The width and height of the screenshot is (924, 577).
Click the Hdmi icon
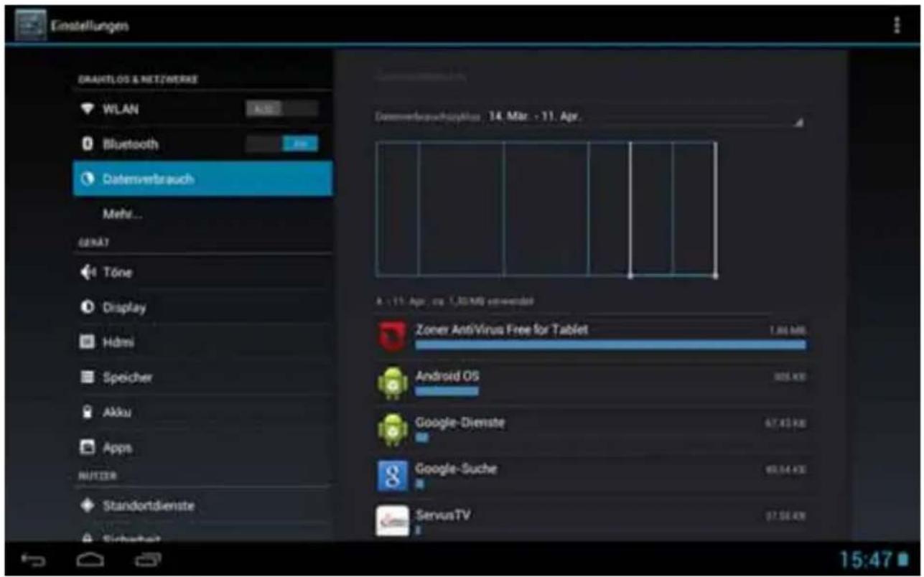(88, 342)
